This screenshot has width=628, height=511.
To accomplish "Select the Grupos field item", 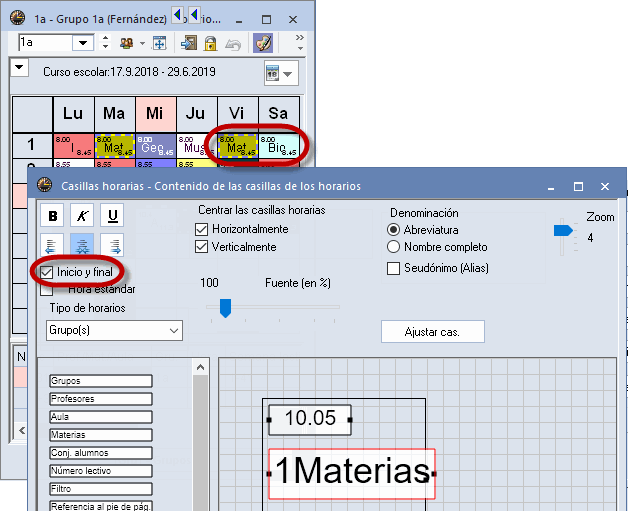I will 101,381.
